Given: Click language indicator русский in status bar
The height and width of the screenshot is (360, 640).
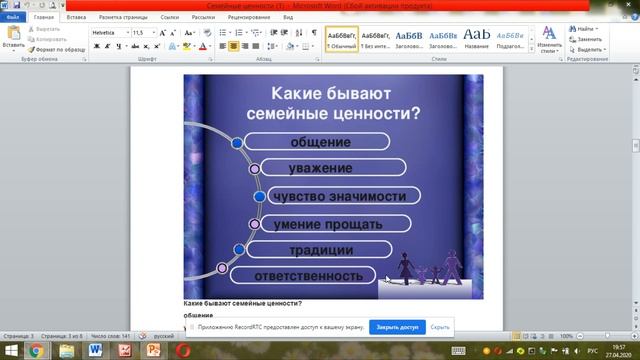Looking at the screenshot, I should 163,336.
